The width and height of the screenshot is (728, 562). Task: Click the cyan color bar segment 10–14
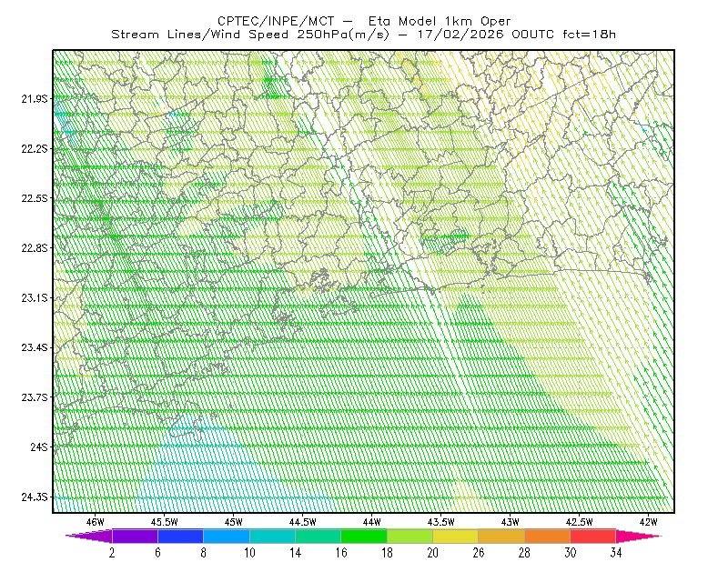pyautogui.click(x=272, y=536)
